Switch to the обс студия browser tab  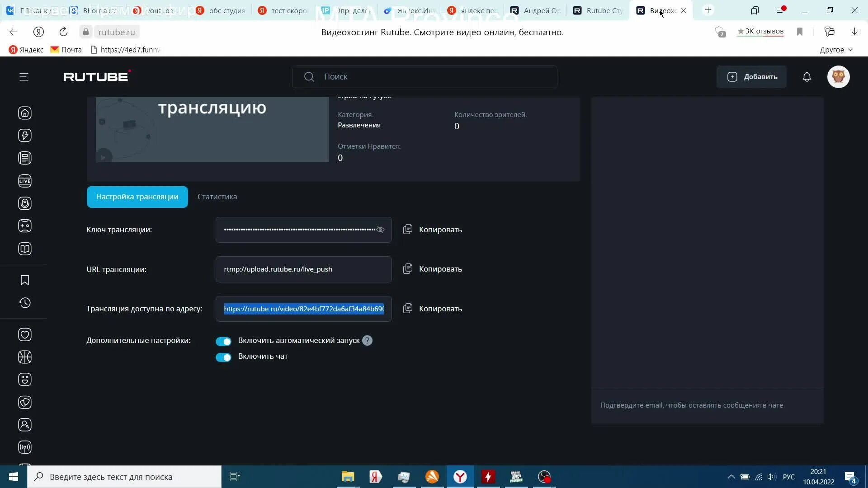(x=221, y=10)
